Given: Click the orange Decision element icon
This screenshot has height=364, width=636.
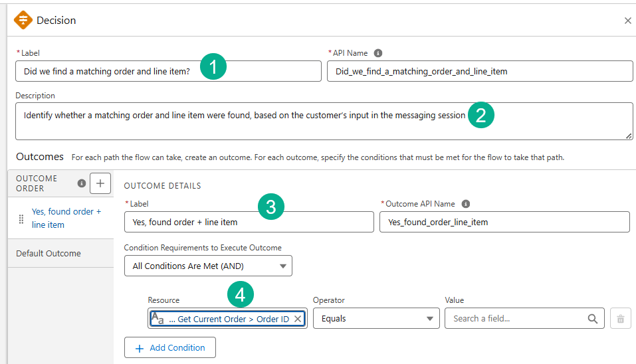Looking at the screenshot, I should click(x=23, y=21).
